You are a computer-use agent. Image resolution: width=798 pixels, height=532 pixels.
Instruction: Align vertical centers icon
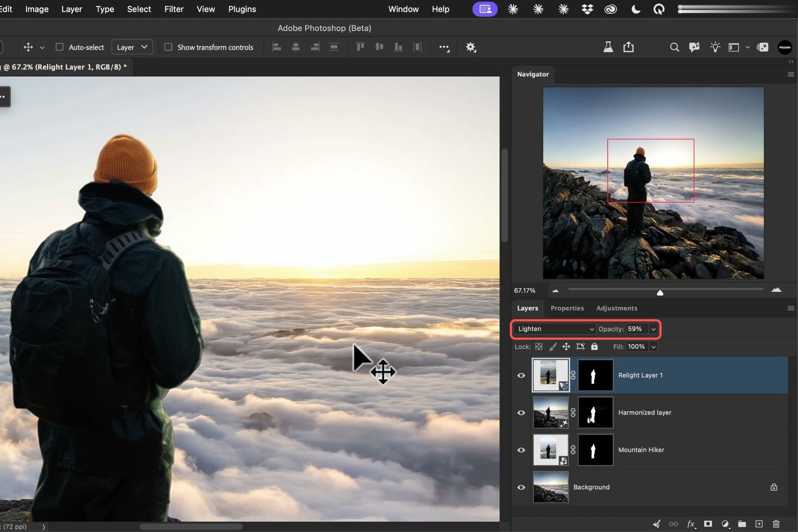pos(379,47)
